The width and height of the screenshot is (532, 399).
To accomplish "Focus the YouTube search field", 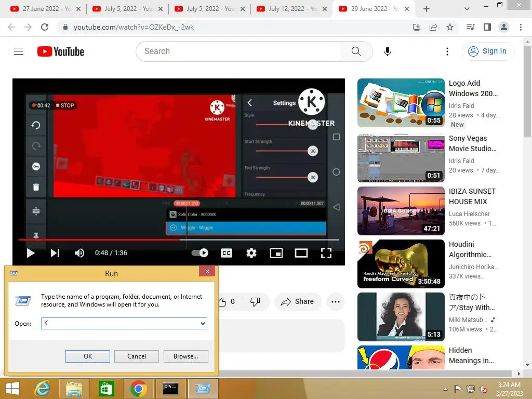I will click(238, 51).
